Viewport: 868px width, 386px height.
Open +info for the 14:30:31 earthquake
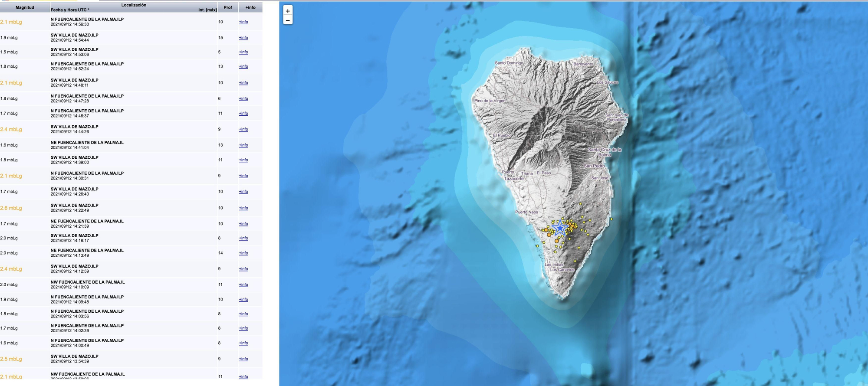[243, 176]
